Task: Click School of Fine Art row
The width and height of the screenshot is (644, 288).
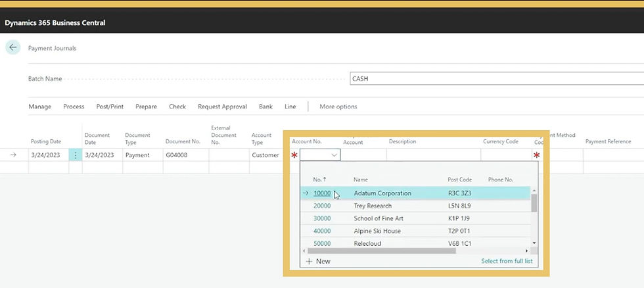Action: pos(415,218)
